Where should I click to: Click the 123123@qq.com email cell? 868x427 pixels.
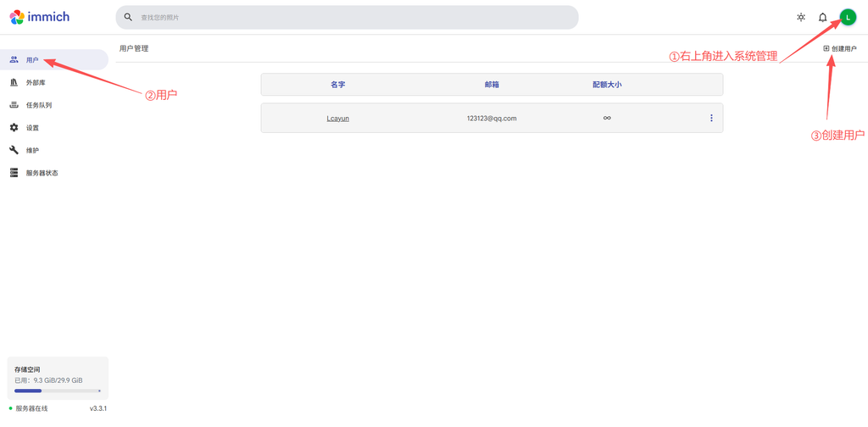[x=492, y=118]
